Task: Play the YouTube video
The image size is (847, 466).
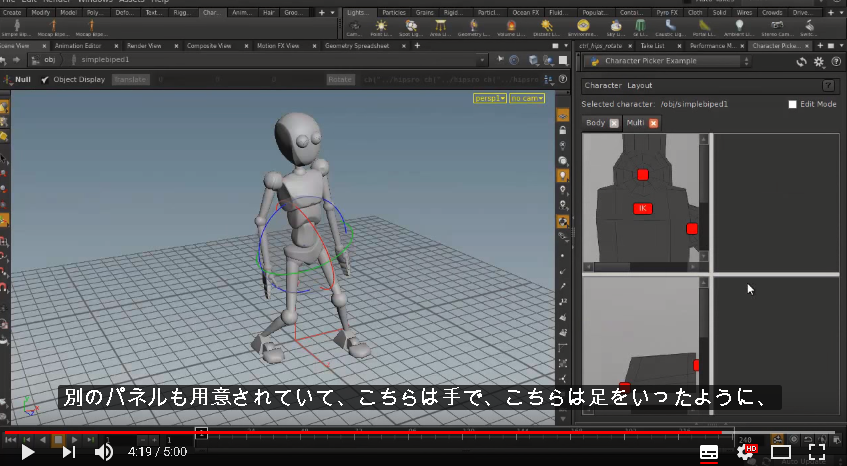Action: coord(27,452)
